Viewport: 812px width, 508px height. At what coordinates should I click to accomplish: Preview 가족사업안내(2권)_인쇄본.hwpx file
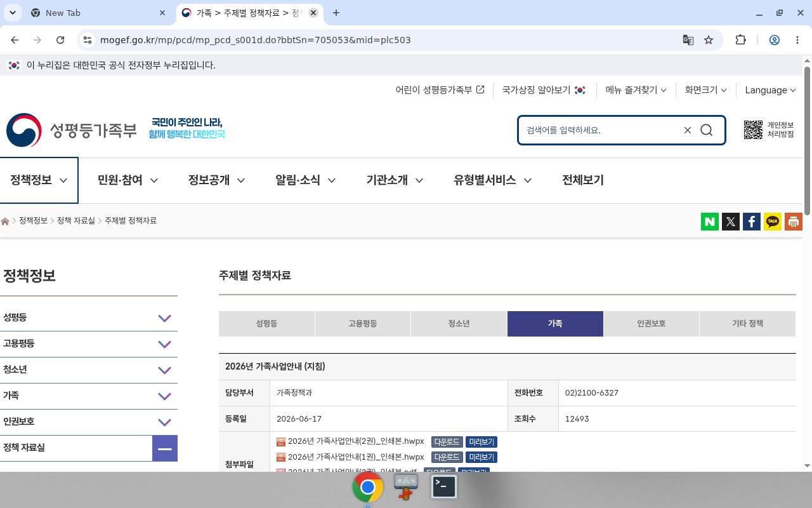tap(481, 442)
